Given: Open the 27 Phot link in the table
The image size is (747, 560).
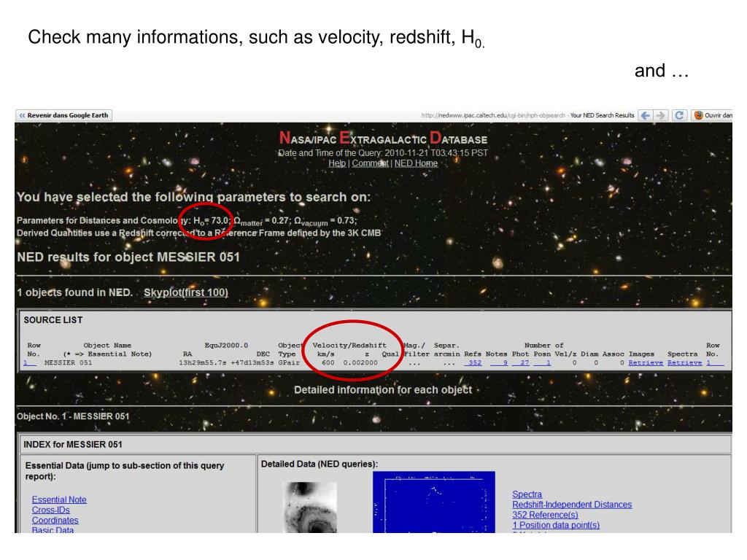Looking at the screenshot, I should (x=521, y=363).
